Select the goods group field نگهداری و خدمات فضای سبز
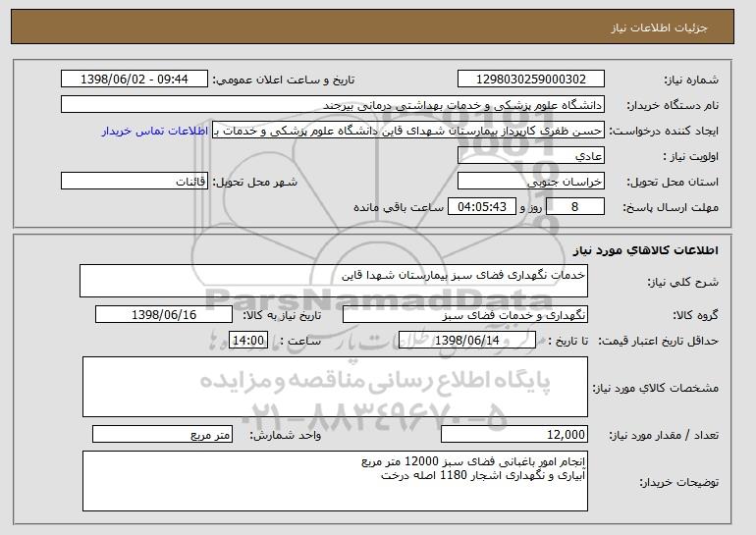This screenshot has width=756, height=535. (465, 315)
